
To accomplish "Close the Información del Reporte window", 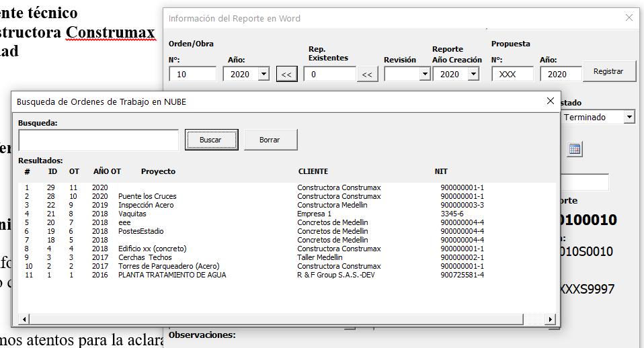I will 629,18.
